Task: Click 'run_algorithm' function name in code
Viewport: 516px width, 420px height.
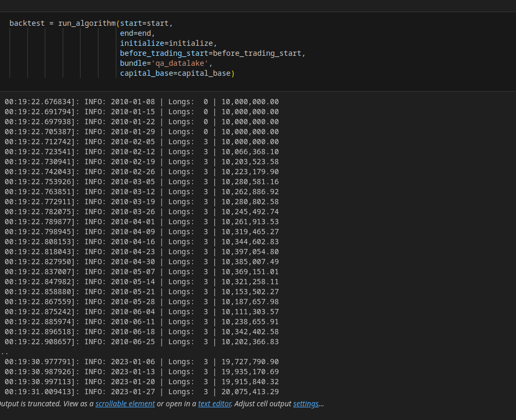Action: tap(87, 23)
